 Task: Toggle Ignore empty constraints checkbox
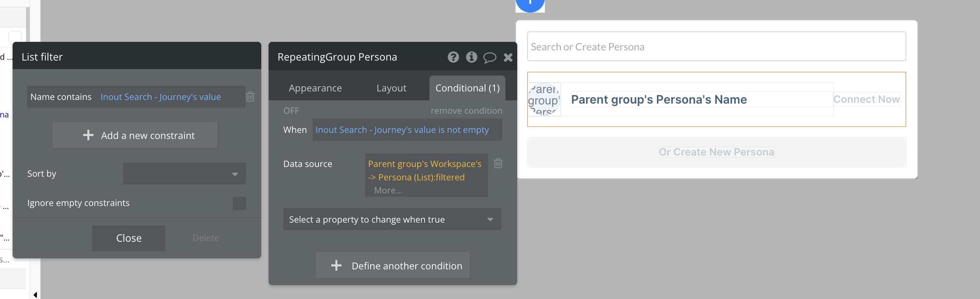(239, 203)
